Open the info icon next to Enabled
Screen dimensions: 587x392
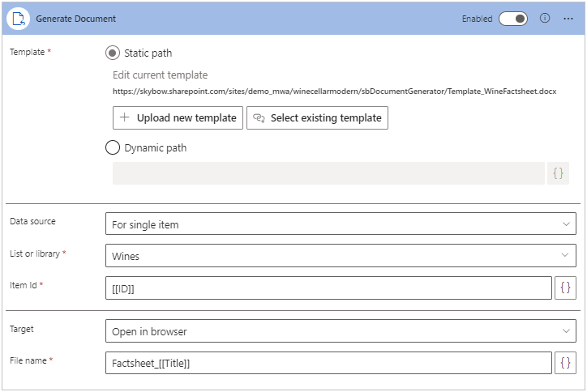coord(545,18)
